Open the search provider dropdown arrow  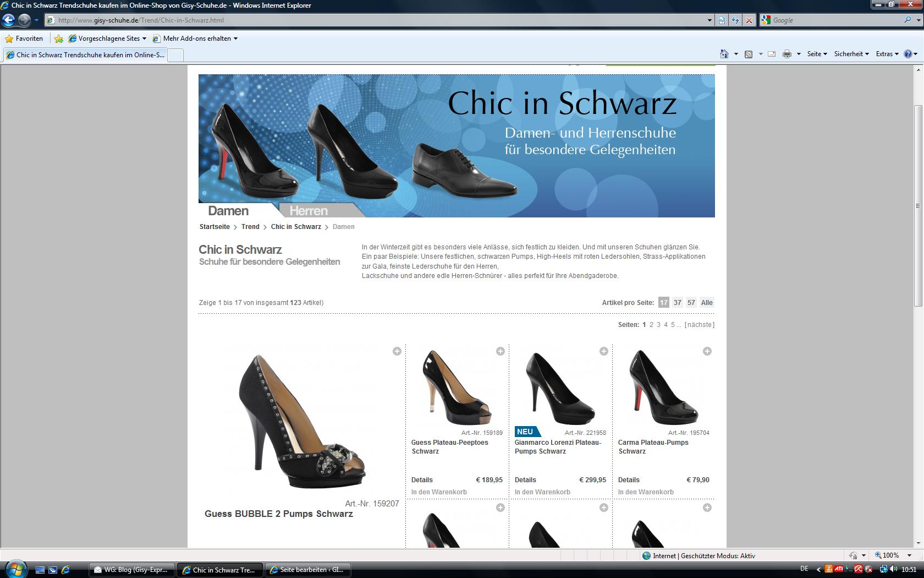pyautogui.click(x=918, y=20)
